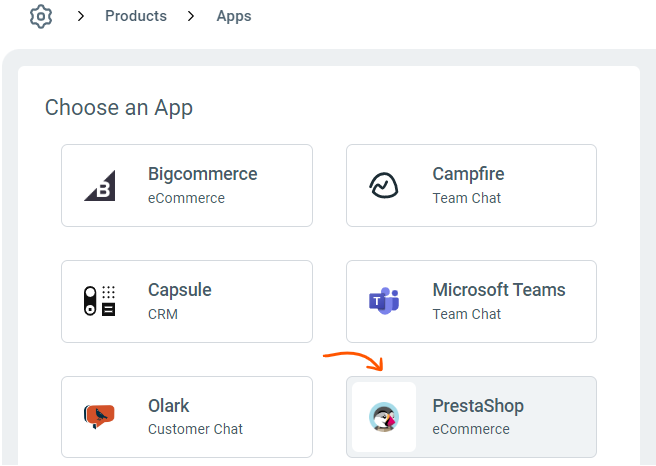
Task: Open the Apps breadcrumb item
Action: [x=234, y=17]
